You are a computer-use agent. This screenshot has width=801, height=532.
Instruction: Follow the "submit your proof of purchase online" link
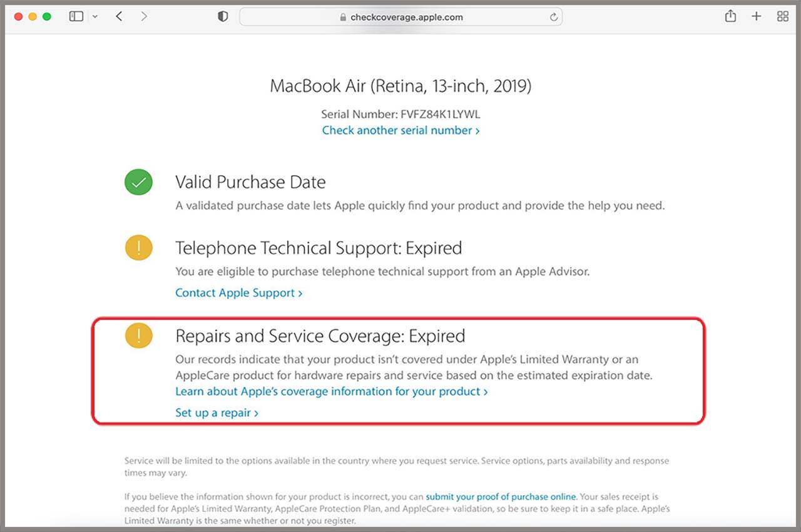(x=501, y=497)
